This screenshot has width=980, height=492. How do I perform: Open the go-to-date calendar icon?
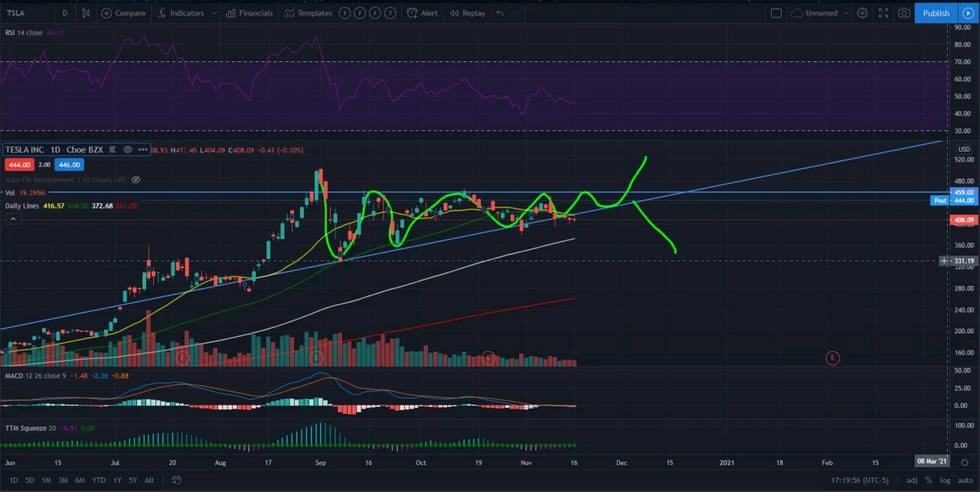175,481
